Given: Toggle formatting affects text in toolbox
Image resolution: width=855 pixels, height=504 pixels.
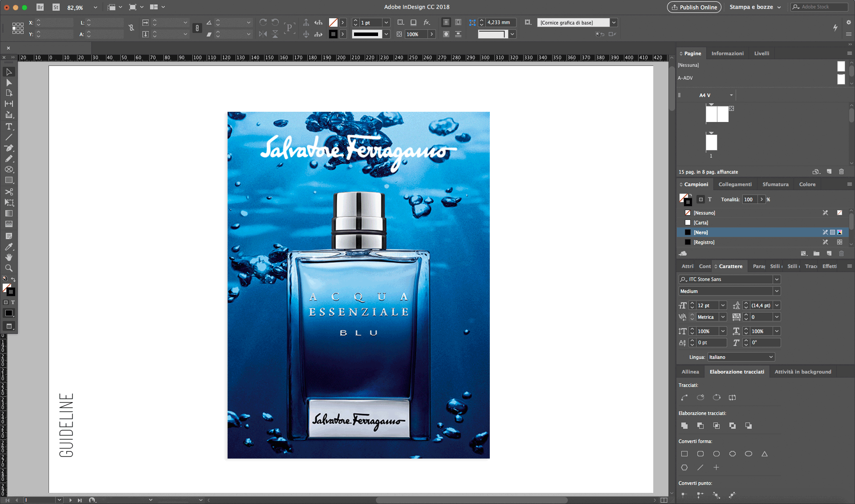Looking at the screenshot, I should point(13,302).
